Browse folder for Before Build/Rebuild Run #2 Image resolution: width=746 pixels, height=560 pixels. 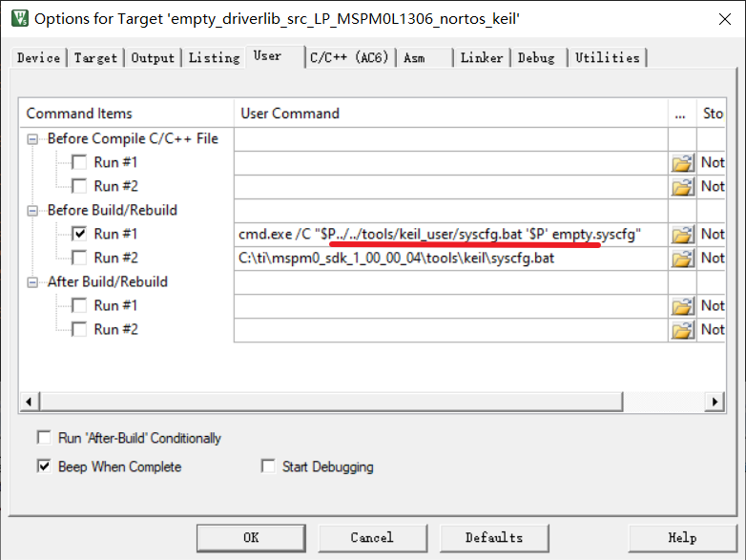(x=682, y=259)
